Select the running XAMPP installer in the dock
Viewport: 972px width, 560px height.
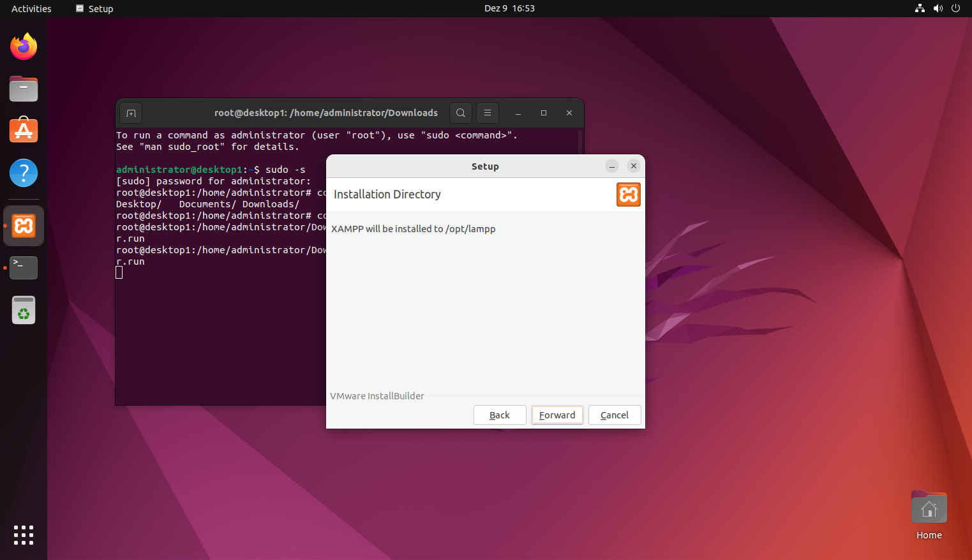23,225
